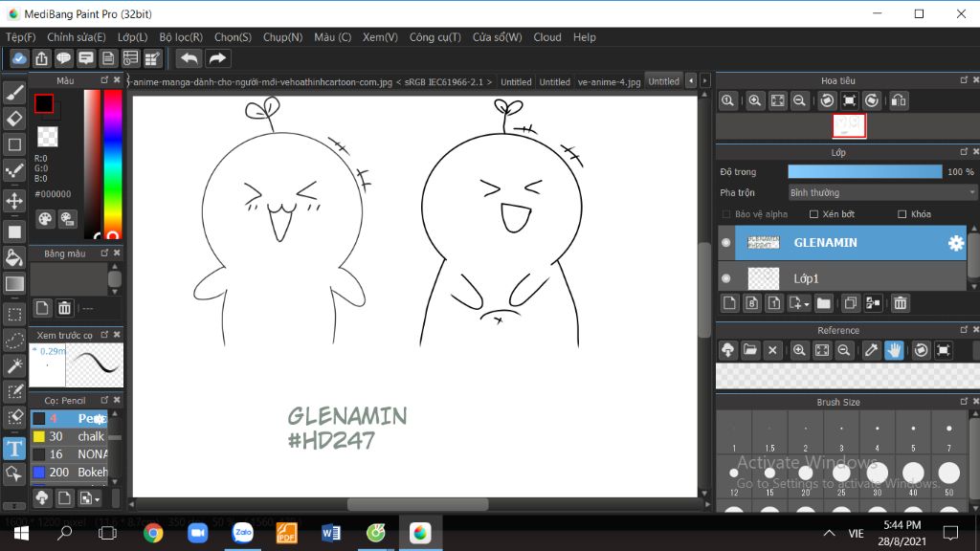Hide the Lớp1 layer
Screen dimensions: 980x551
[725, 278]
